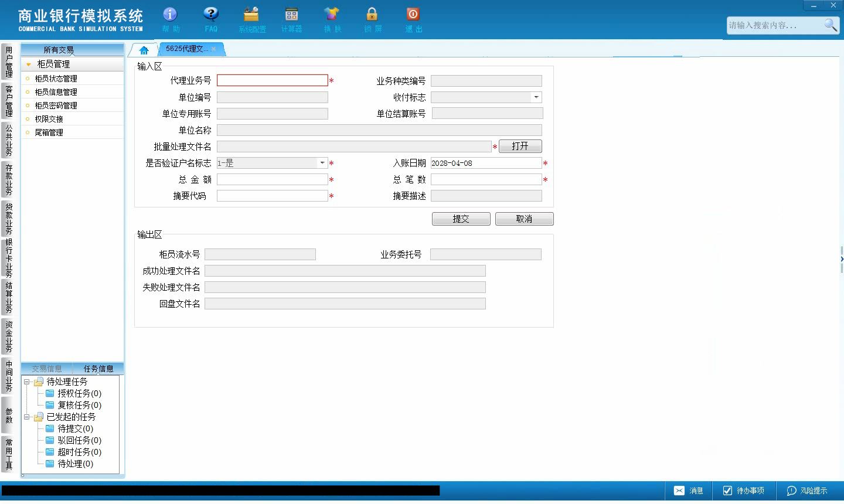Focus the 总金额 input field
The width and height of the screenshot is (844, 504).
[273, 179]
